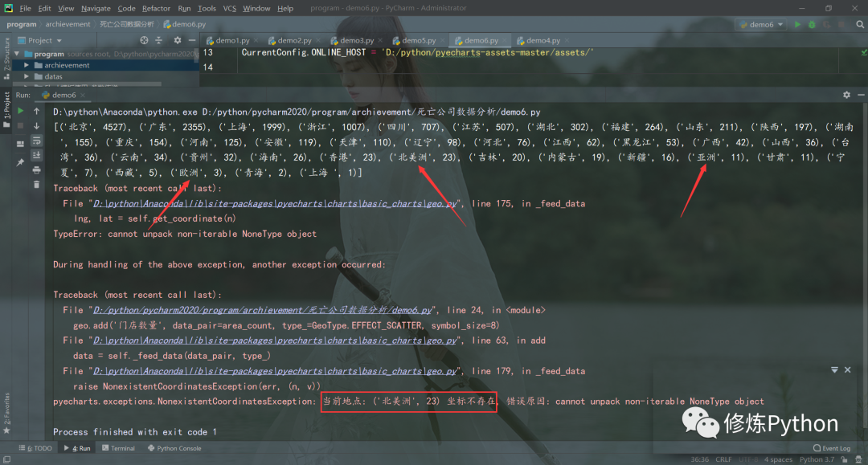Click the locate current file icon in Project panel
This screenshot has width=868, height=465.
144,40
